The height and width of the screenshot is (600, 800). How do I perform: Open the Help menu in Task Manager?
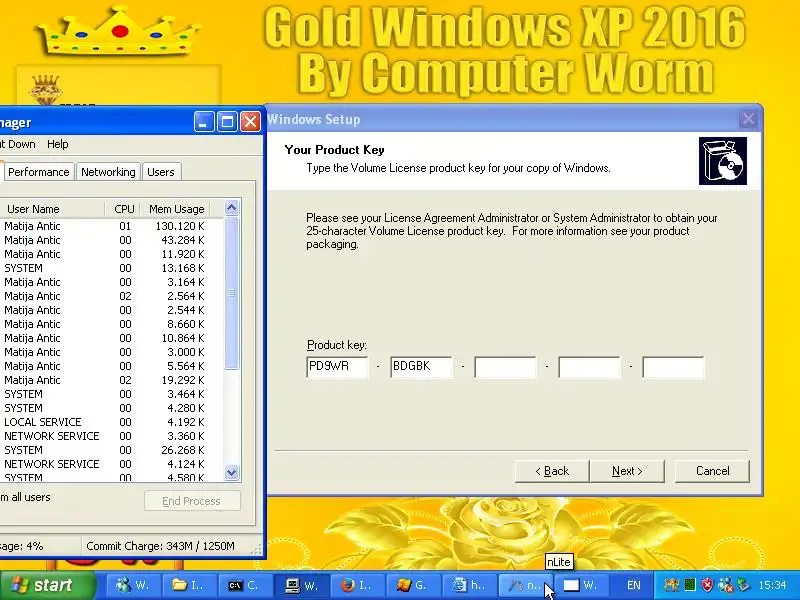click(x=58, y=144)
